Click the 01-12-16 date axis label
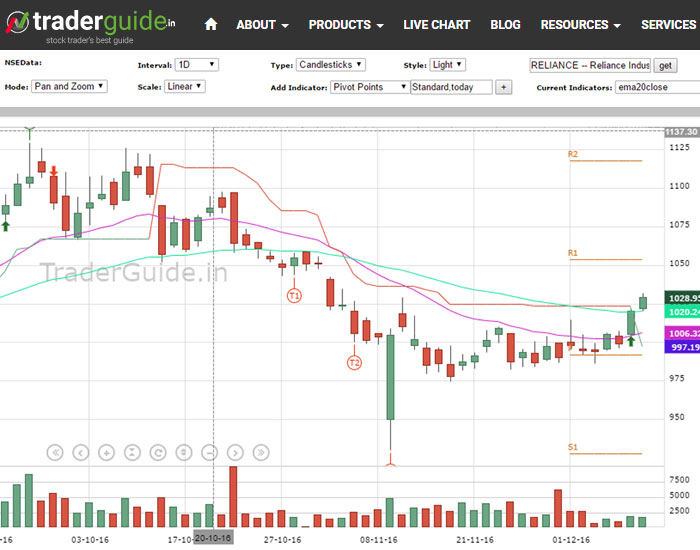700x550 pixels. [x=571, y=540]
